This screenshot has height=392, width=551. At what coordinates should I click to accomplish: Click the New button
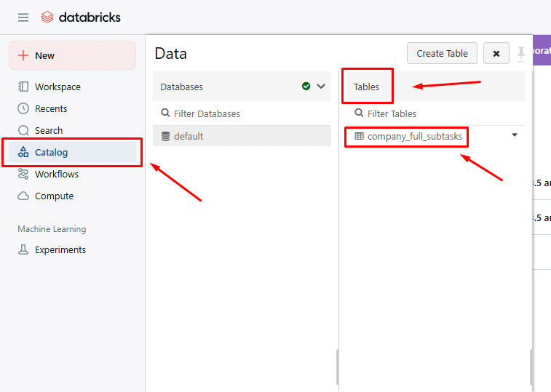pos(72,55)
